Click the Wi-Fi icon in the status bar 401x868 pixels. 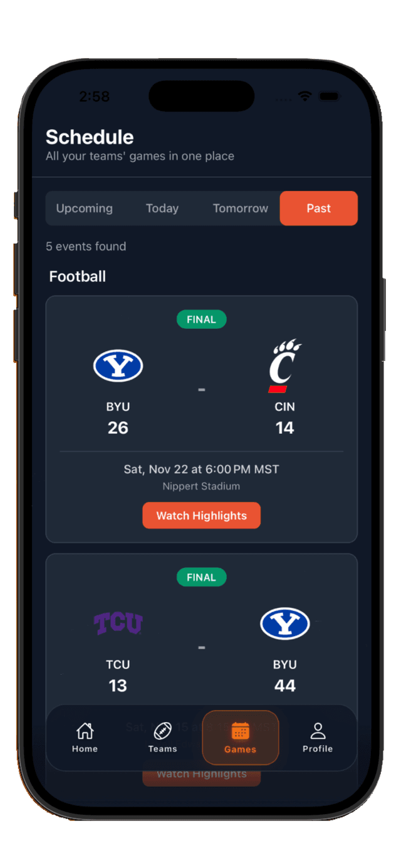305,96
